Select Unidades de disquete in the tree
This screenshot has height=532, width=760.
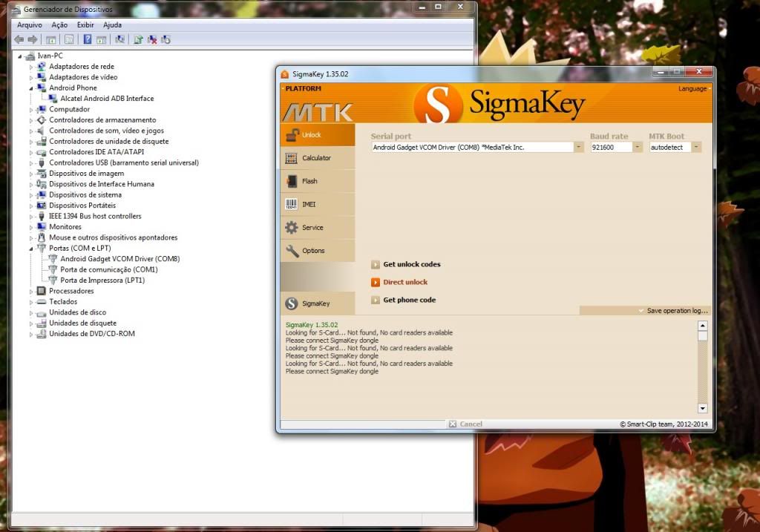coord(83,324)
